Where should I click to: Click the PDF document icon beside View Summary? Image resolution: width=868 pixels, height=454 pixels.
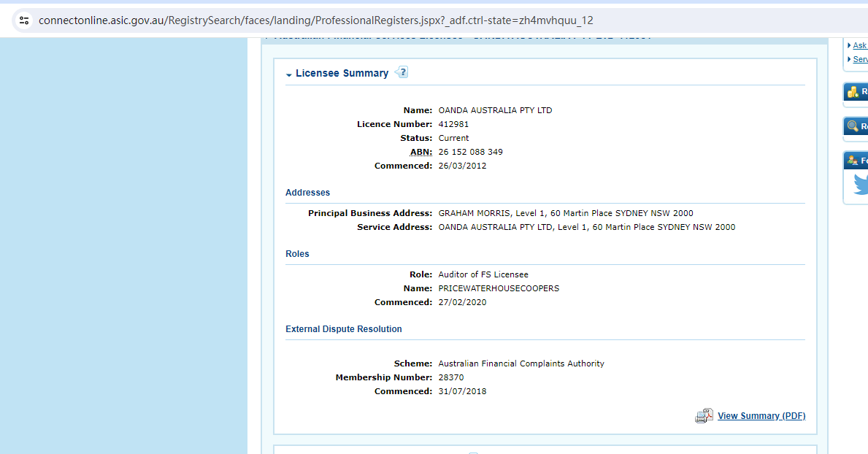tap(704, 416)
